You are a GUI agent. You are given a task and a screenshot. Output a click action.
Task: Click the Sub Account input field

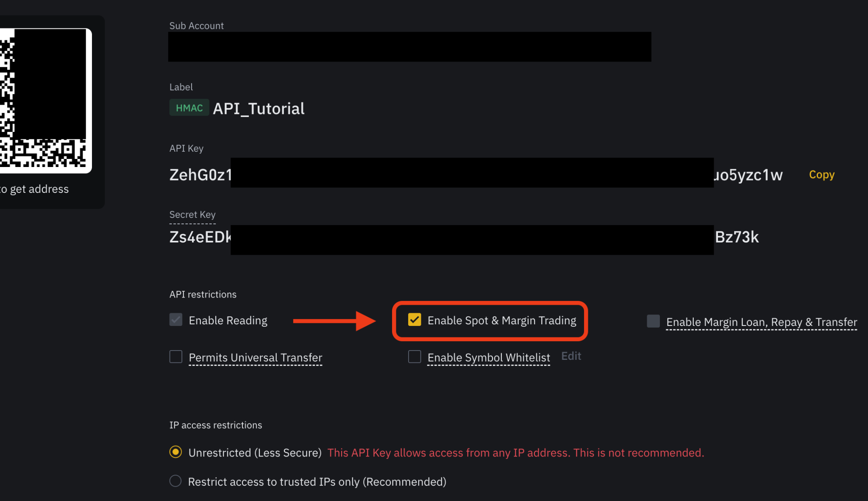coord(409,47)
